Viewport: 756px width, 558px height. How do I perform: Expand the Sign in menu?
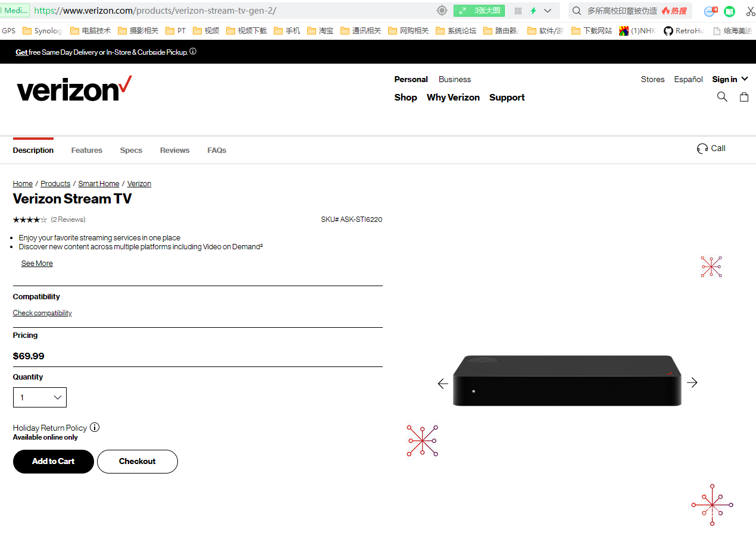pos(730,79)
